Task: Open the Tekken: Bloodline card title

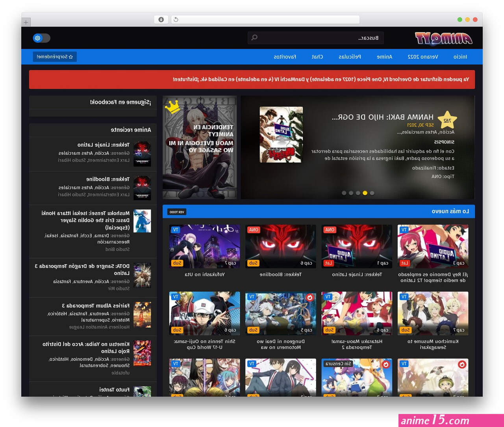Action: [x=281, y=275]
